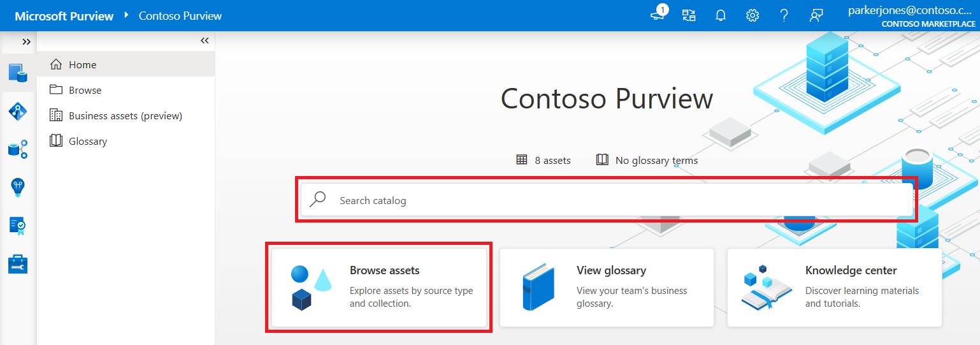
Task: Open the switch directory icon in header
Action: point(689,15)
